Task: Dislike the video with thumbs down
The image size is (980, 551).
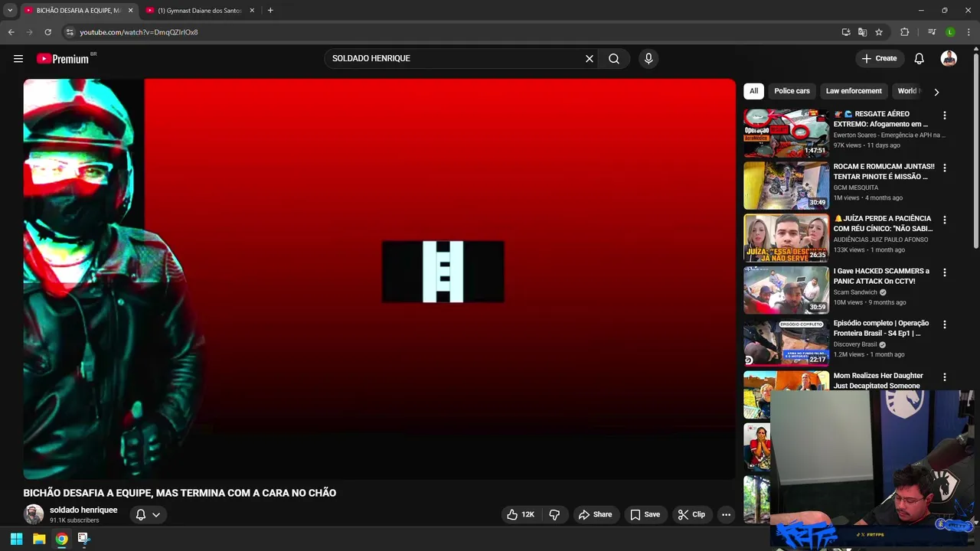Action: 555,514
